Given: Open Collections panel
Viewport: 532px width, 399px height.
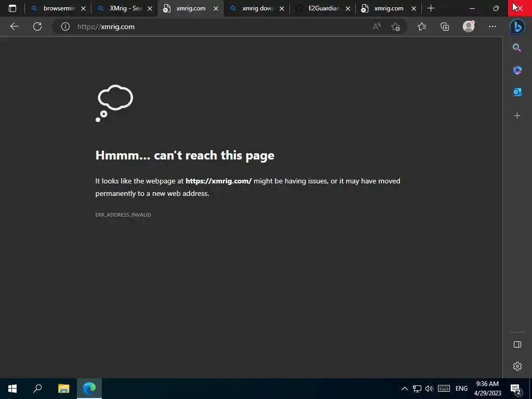Looking at the screenshot, I should pos(445,26).
